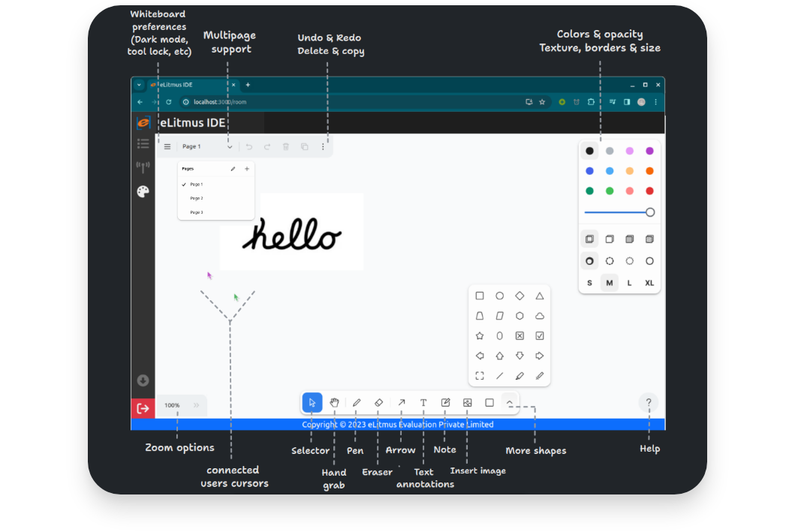Choose the S size option
792x532 pixels.
(589, 283)
